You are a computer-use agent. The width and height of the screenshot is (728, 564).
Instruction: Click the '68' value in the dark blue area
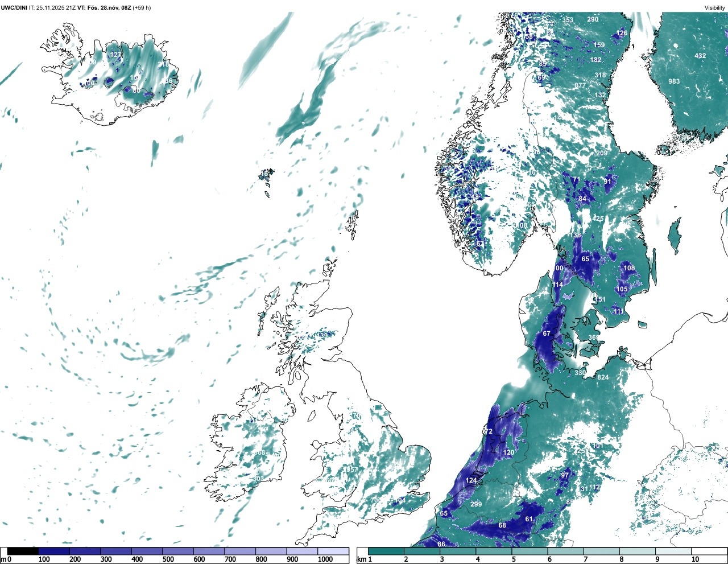(x=502, y=525)
